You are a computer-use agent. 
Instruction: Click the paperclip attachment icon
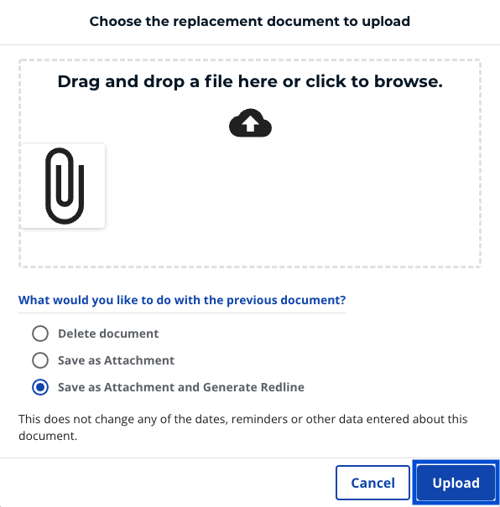pos(65,186)
